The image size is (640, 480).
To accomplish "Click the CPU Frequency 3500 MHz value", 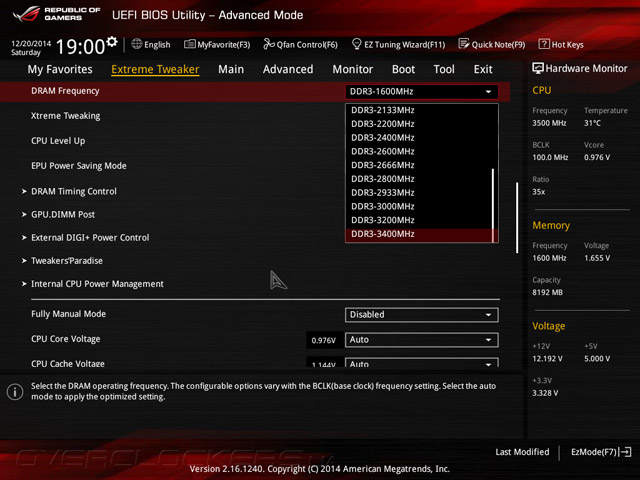I will pyautogui.click(x=549, y=123).
